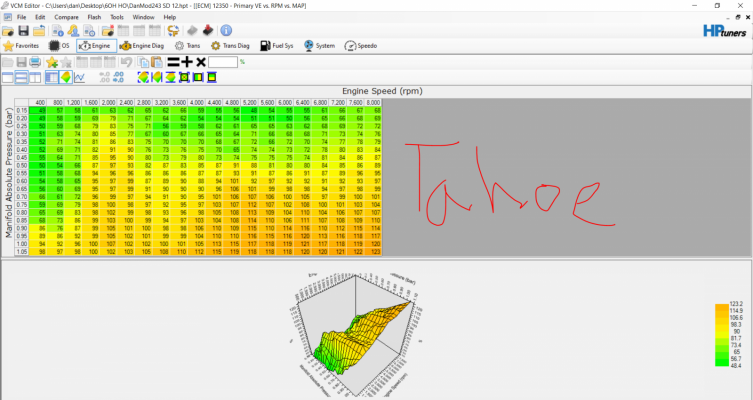Click the gray read vehicle icon
The image size is (753, 400).
192,31
